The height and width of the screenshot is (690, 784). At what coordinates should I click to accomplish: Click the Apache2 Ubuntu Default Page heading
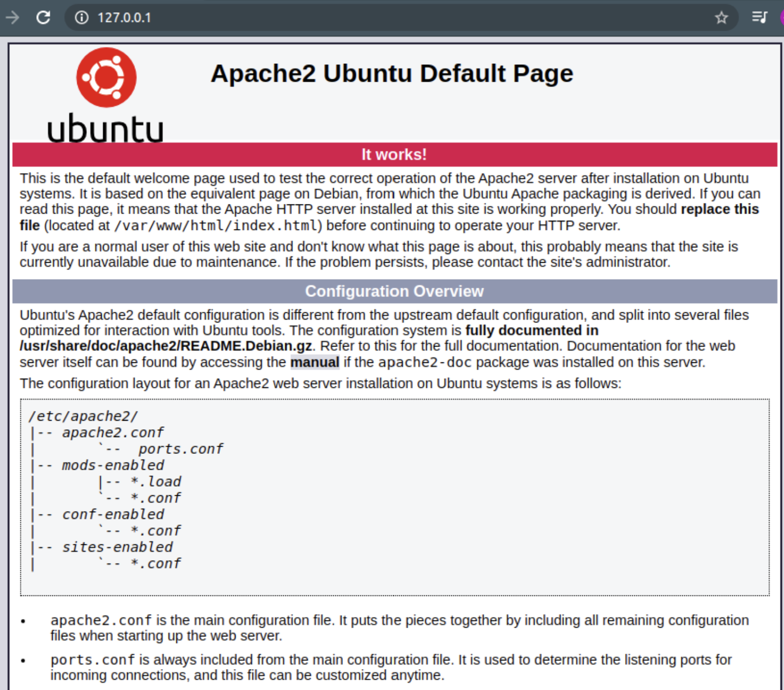click(392, 74)
